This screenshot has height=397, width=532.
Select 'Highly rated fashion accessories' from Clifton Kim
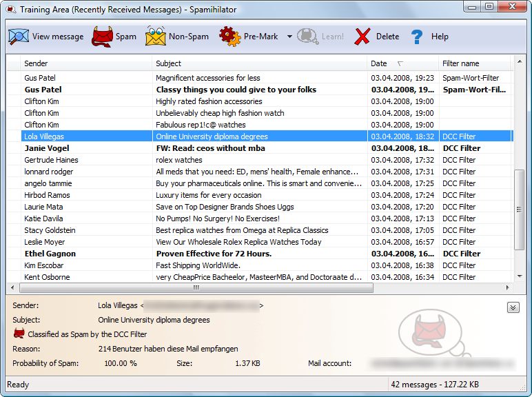(260, 101)
